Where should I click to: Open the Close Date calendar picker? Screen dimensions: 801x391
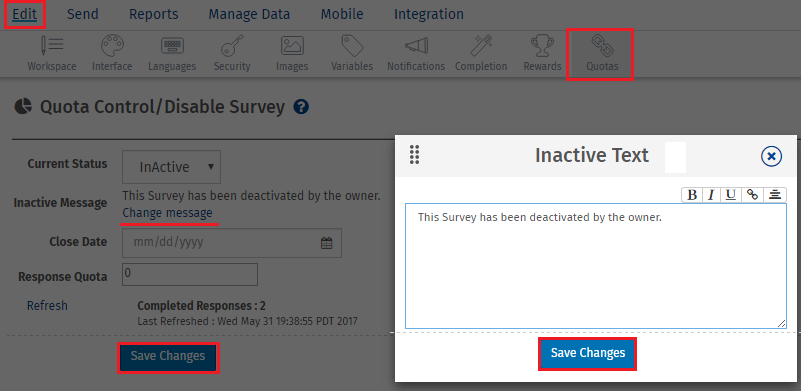pos(326,243)
